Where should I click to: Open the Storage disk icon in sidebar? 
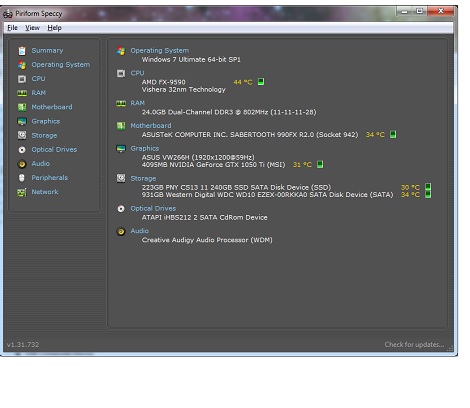point(22,135)
